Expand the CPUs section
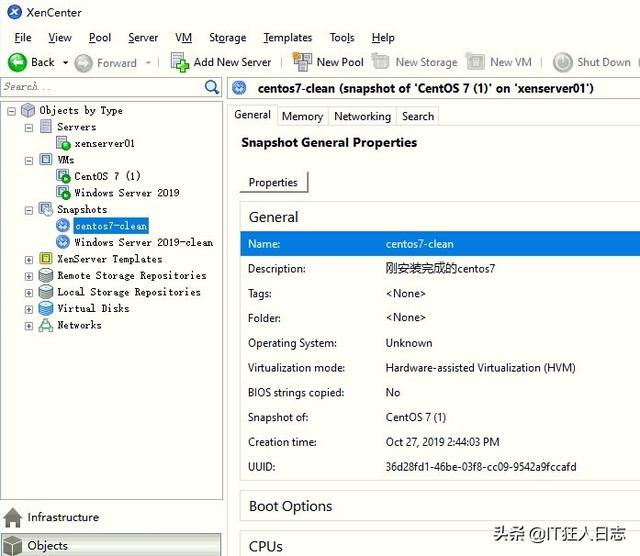This screenshot has height=556, width=640. click(440, 545)
